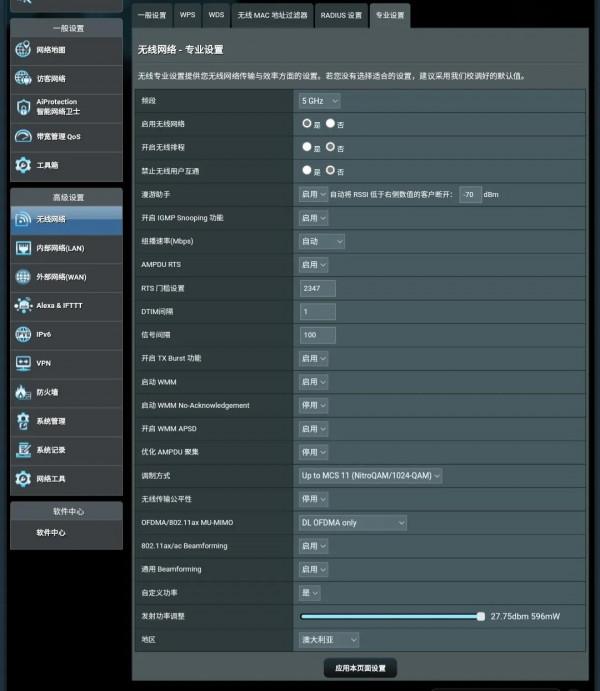Click the 发射功率调整 slider handle
The image size is (600, 691).
coord(481,617)
